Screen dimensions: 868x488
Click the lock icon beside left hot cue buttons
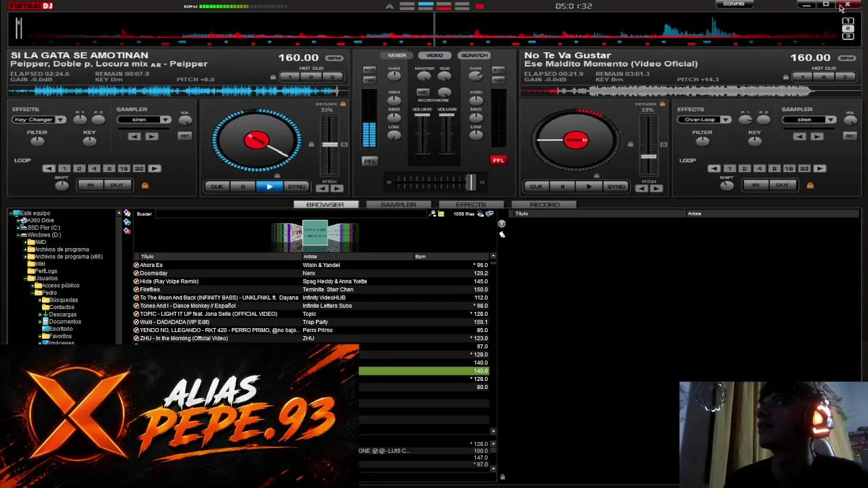[273, 77]
